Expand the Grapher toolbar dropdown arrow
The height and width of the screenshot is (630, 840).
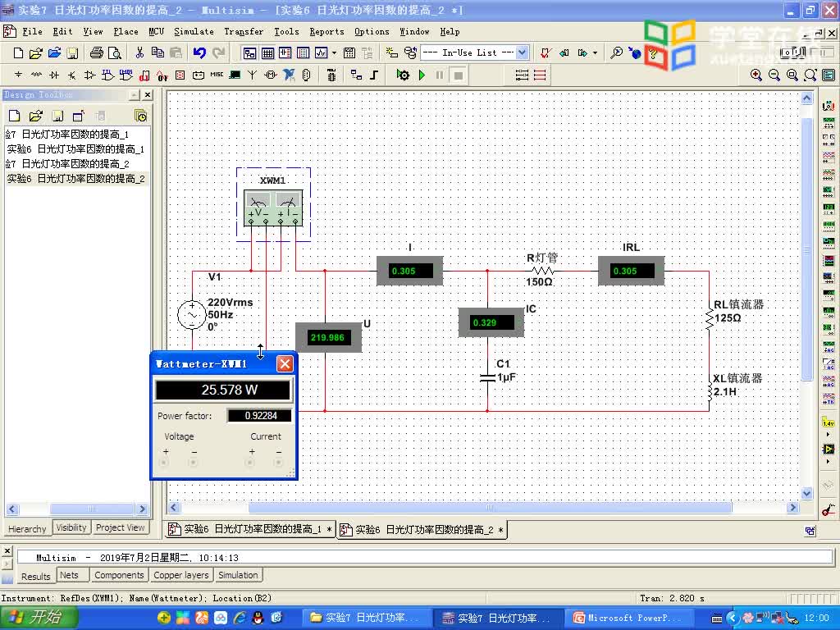click(335, 52)
